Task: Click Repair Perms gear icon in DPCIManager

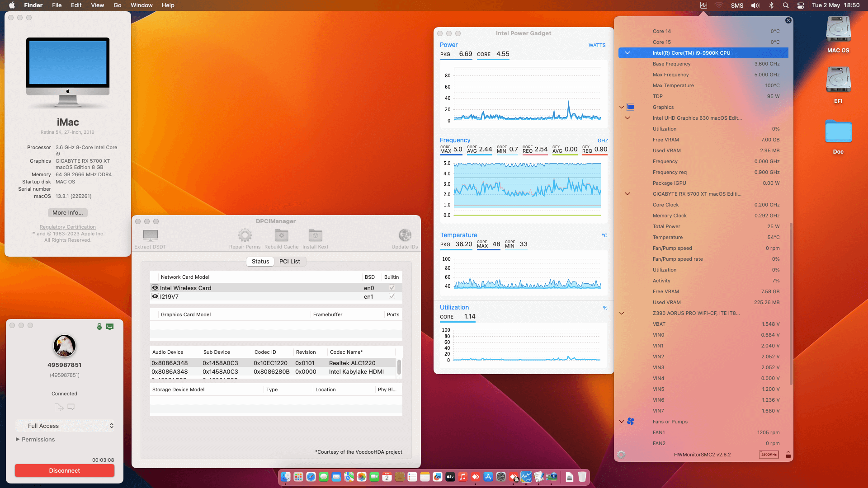Action: pos(245,235)
